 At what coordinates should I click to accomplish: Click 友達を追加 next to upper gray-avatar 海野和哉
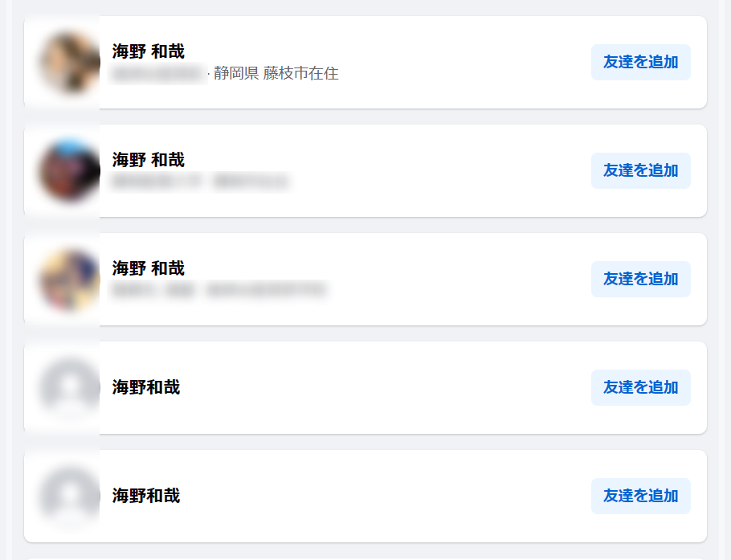point(640,387)
